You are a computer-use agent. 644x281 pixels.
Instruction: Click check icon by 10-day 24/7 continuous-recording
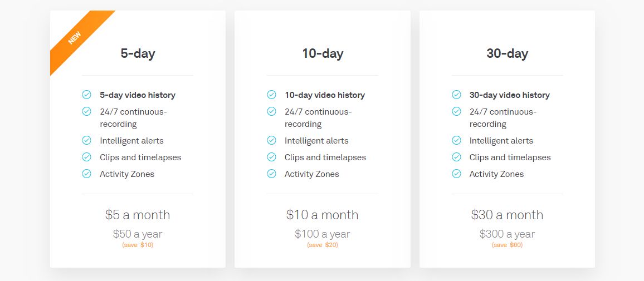(x=271, y=111)
